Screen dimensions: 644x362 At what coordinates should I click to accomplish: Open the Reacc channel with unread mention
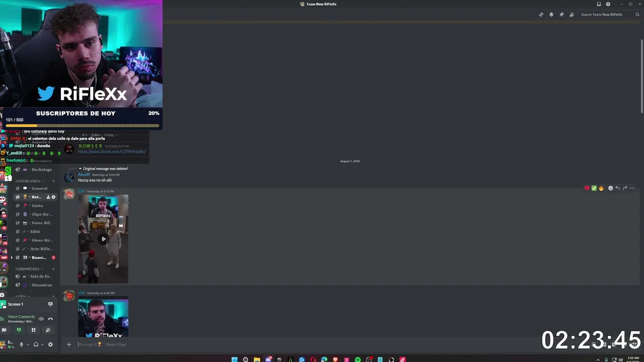36,257
